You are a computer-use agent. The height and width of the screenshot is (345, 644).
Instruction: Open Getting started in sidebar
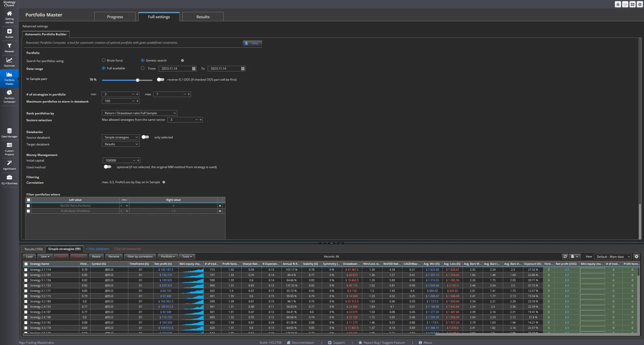pyautogui.click(x=9, y=17)
